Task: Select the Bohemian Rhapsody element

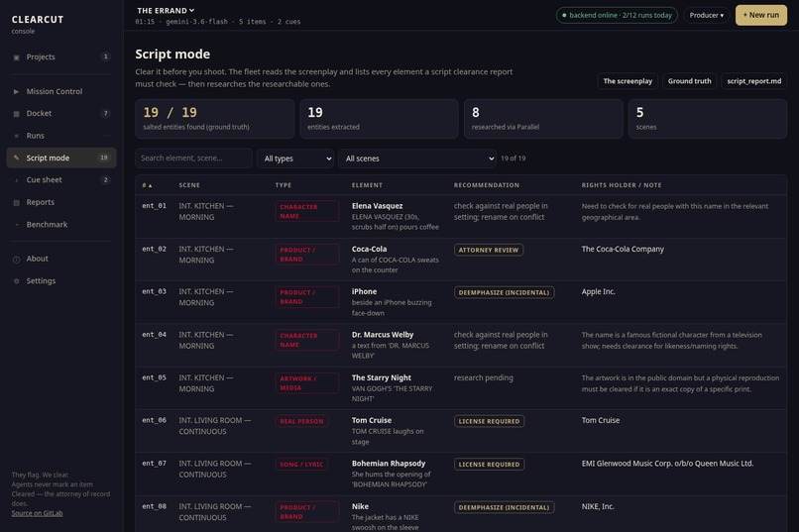Action: (389, 464)
